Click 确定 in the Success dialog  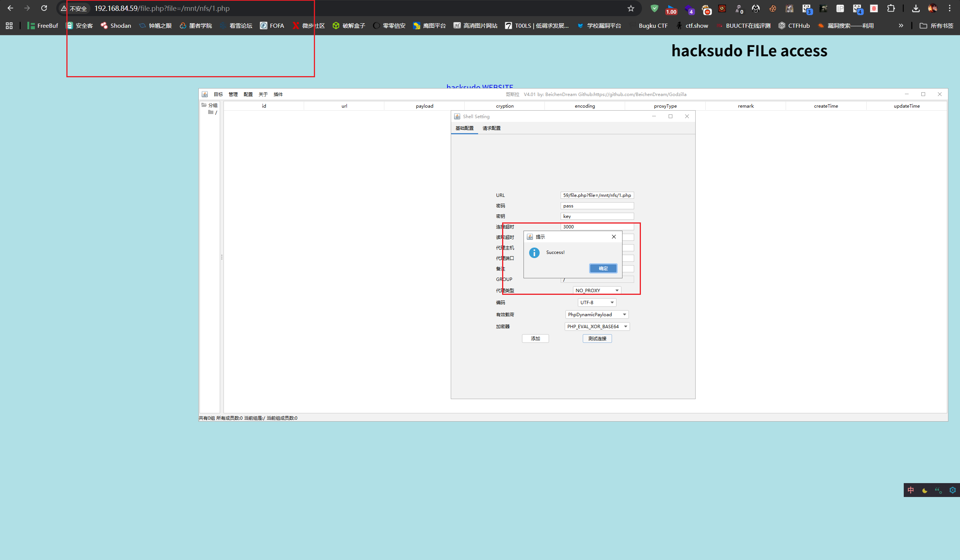pos(603,269)
